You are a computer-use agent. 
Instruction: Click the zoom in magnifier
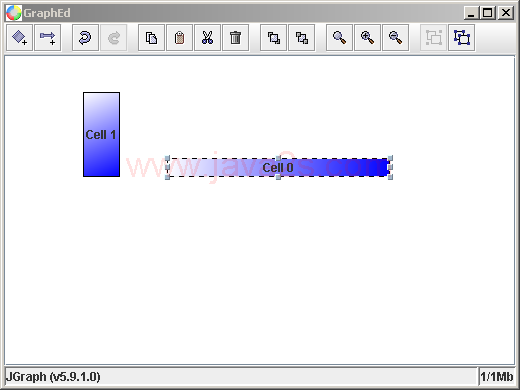click(367, 38)
